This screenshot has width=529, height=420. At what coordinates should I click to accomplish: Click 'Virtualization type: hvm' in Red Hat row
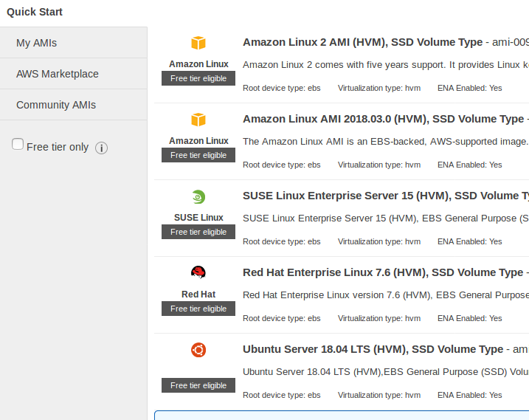pos(379,318)
